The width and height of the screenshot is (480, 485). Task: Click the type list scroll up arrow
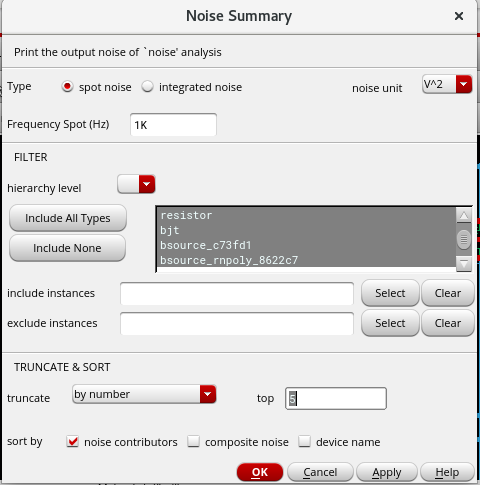(x=464, y=216)
